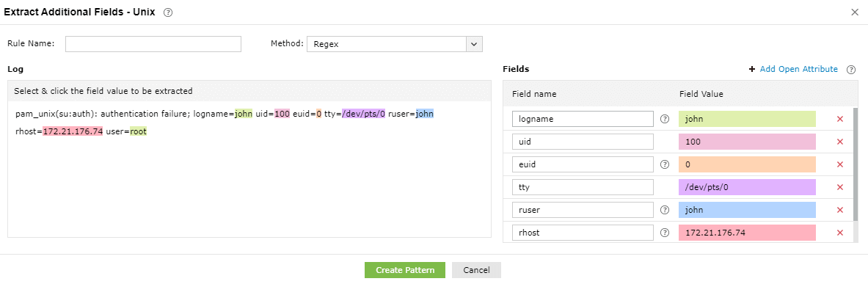
Task: Click help icon beside euid field
Action: (x=665, y=164)
